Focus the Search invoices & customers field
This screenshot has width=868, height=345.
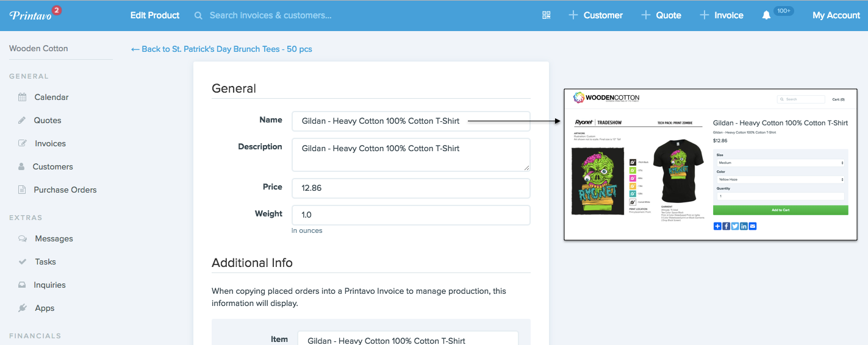coord(271,15)
